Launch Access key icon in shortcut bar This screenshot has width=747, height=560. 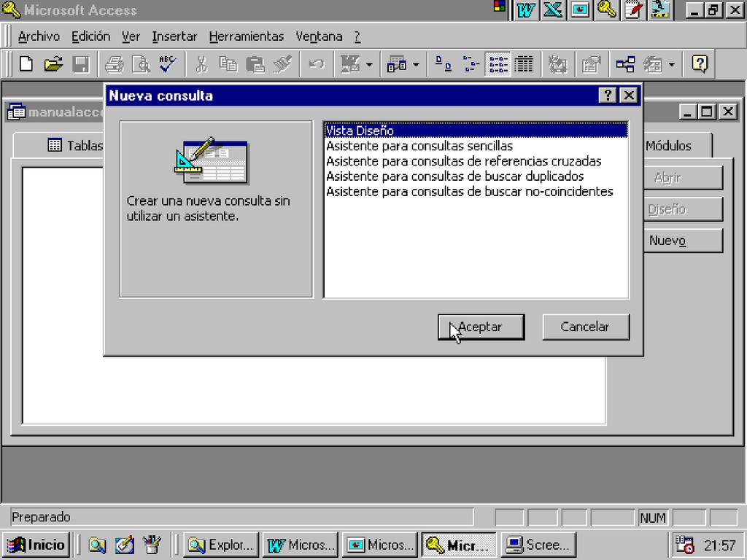tap(607, 9)
